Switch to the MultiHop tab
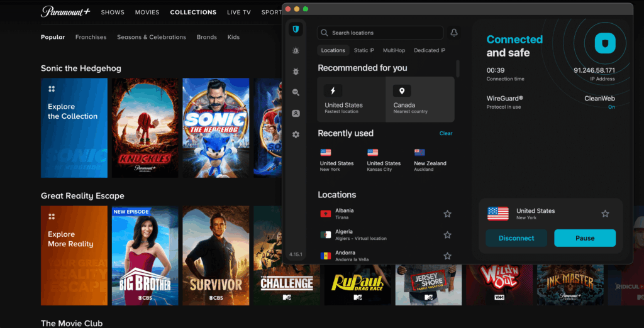This screenshot has height=328, width=644. (x=394, y=50)
